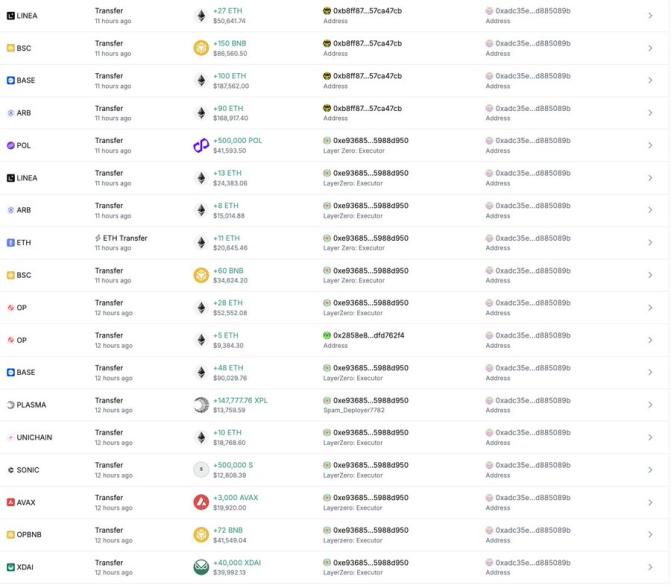This screenshot has height=585, width=671.
Task: Open Spam_Deployer7782 sender in PLASMA row
Action: click(353, 410)
